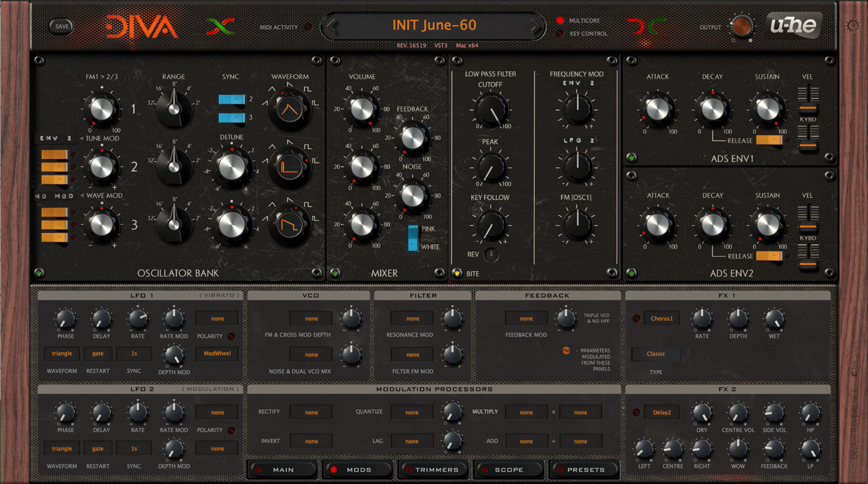868x484 pixels.
Task: Toggle the LFO 1 Polarity light
Action: click(x=231, y=336)
